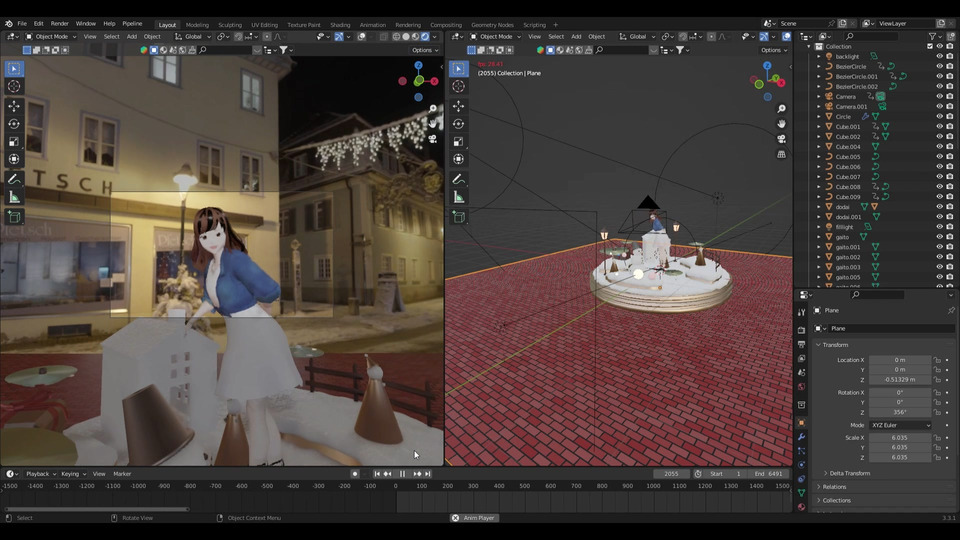Lock Rotation Z in Transform panel
Viewport: 960px width, 540px height.
[937, 412]
